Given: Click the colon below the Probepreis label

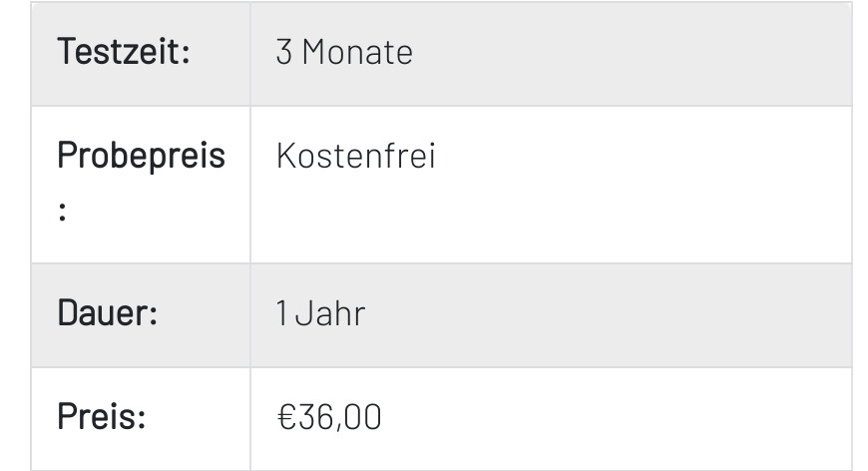Looking at the screenshot, I should pyautogui.click(x=62, y=213).
